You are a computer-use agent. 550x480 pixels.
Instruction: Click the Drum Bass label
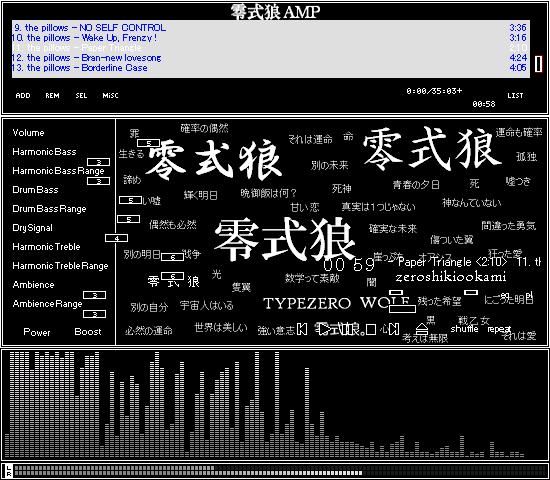point(35,190)
